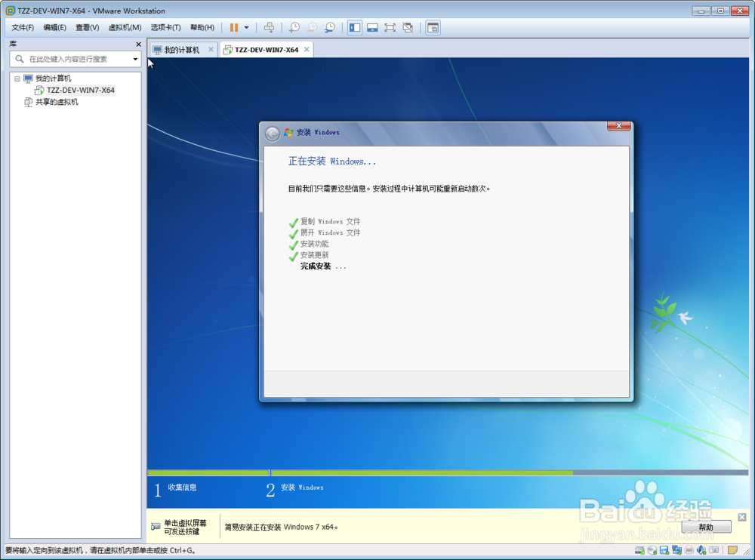Dismiss the easy install notification bar
The width and height of the screenshot is (755, 560).
click(742, 517)
